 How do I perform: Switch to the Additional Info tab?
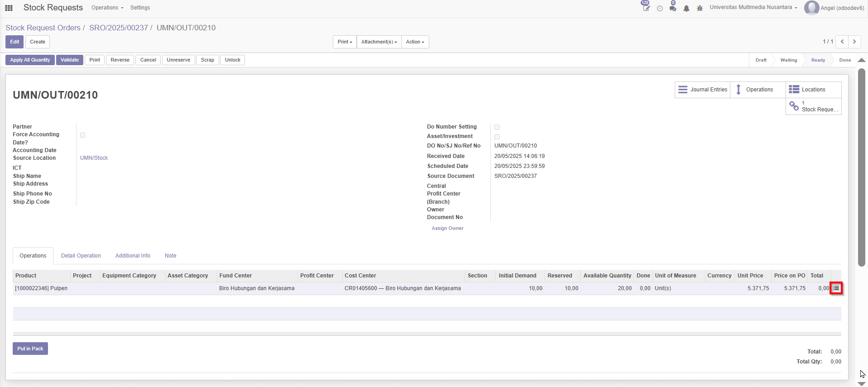[x=133, y=256]
